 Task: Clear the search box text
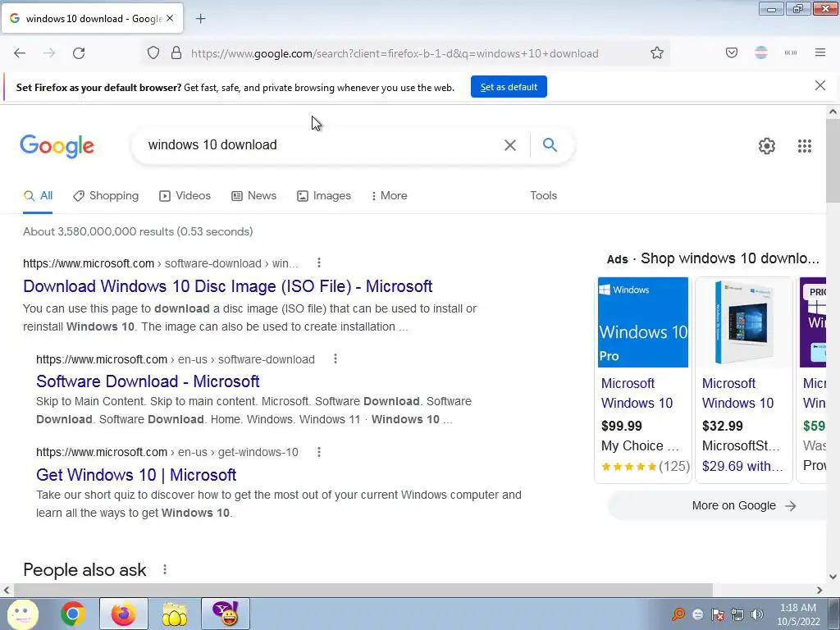[x=510, y=145]
